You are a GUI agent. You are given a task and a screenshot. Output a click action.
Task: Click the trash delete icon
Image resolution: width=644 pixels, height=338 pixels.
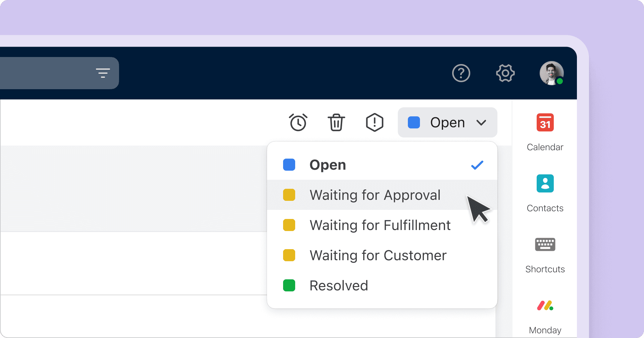pos(336,122)
